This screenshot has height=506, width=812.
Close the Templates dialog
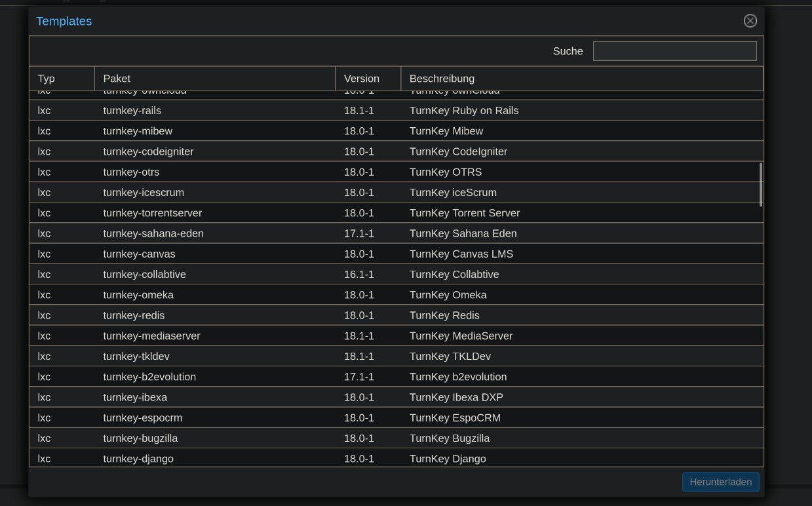coord(750,21)
